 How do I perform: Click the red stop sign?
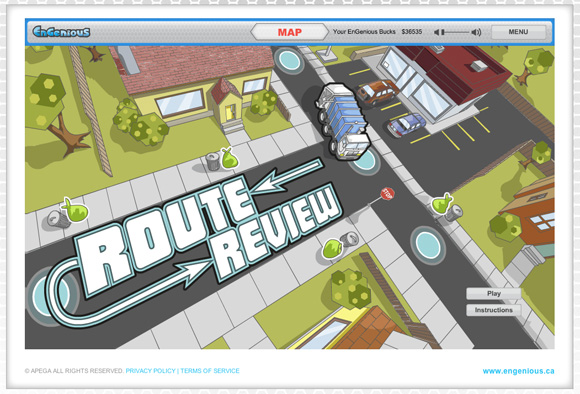[387, 194]
